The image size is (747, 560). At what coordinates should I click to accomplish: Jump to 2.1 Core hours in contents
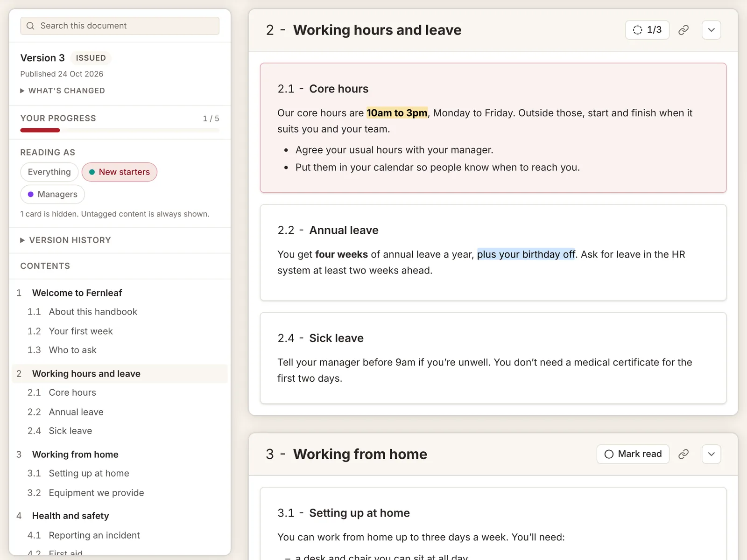pos(120,392)
